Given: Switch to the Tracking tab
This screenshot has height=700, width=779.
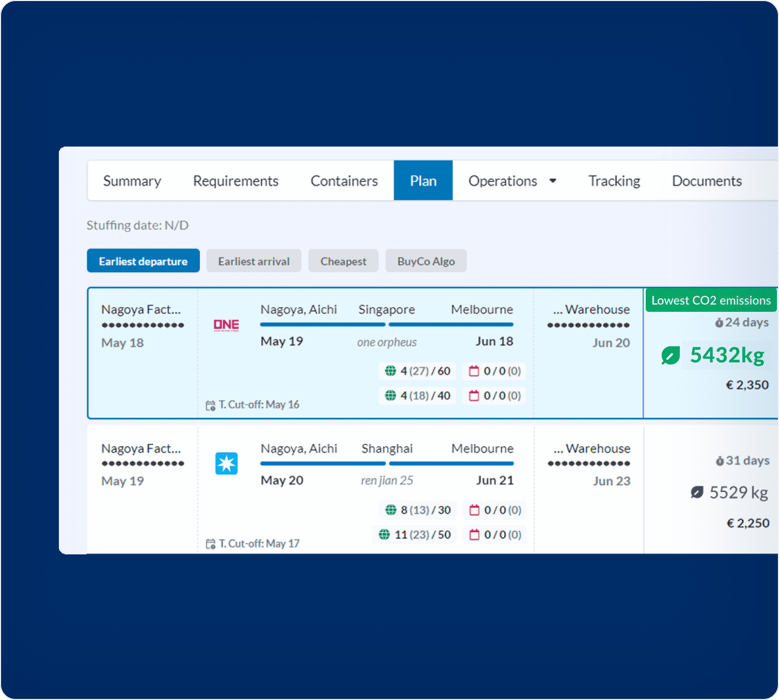Looking at the screenshot, I should (x=614, y=181).
